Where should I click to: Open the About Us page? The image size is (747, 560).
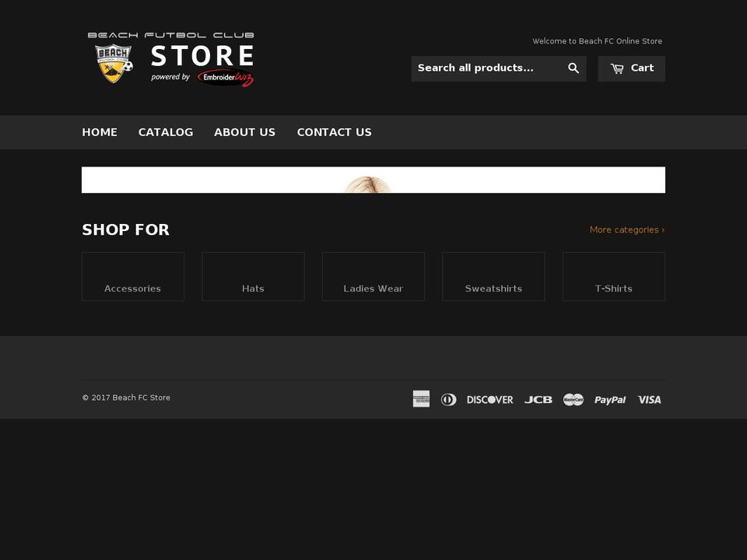pyautogui.click(x=244, y=132)
